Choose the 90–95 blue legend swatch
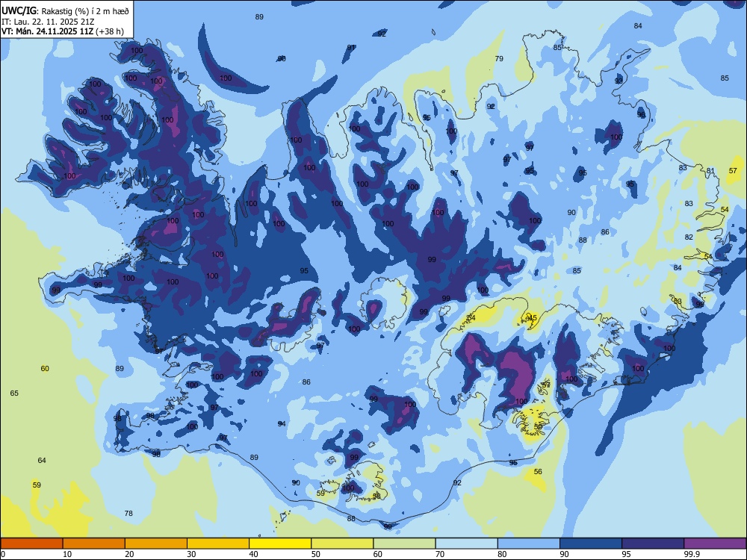This screenshot has width=747, height=560. 591,544
